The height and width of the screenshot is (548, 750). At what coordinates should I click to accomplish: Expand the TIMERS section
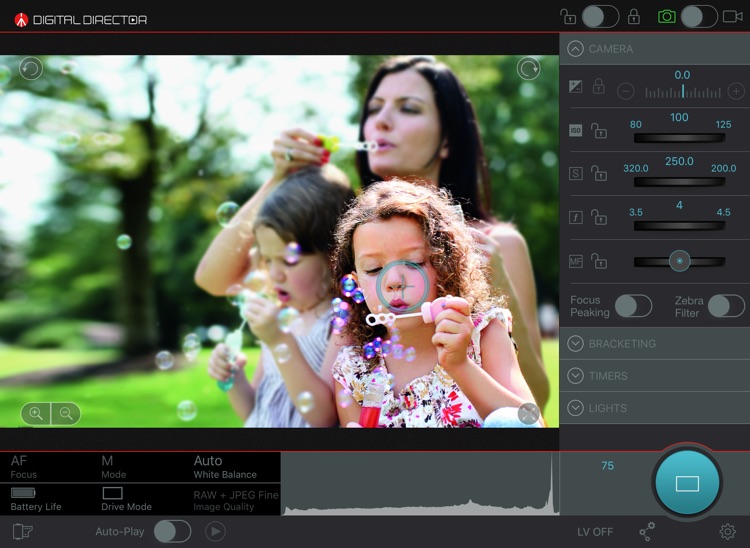tap(575, 376)
